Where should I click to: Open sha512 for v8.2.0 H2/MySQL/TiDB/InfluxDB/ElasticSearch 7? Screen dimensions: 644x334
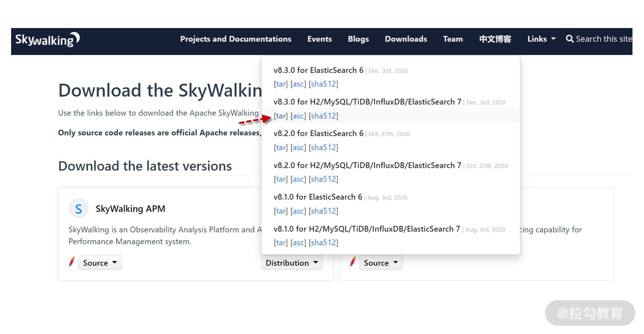click(323, 179)
